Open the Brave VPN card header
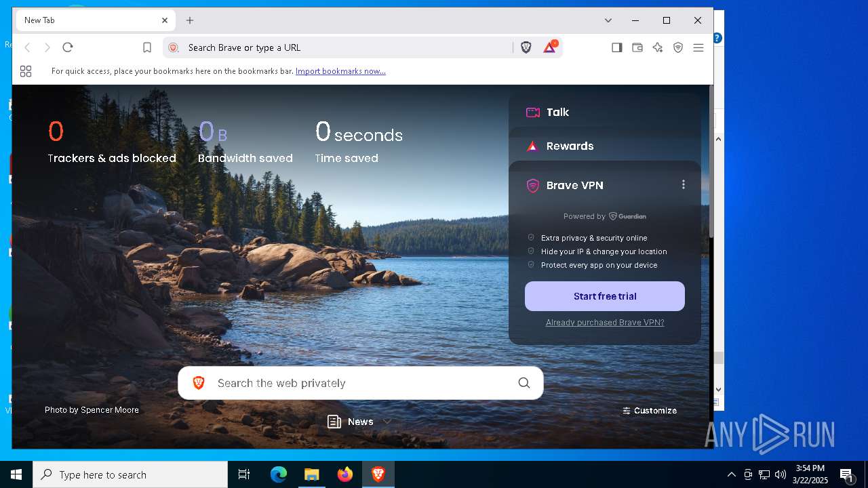The height and width of the screenshot is (488, 868). (574, 185)
